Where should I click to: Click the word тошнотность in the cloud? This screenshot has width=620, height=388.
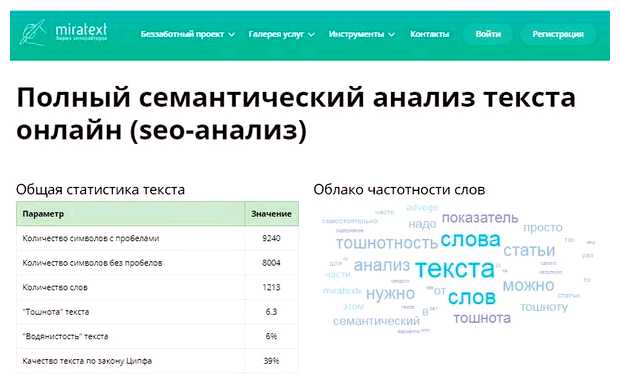tap(387, 244)
